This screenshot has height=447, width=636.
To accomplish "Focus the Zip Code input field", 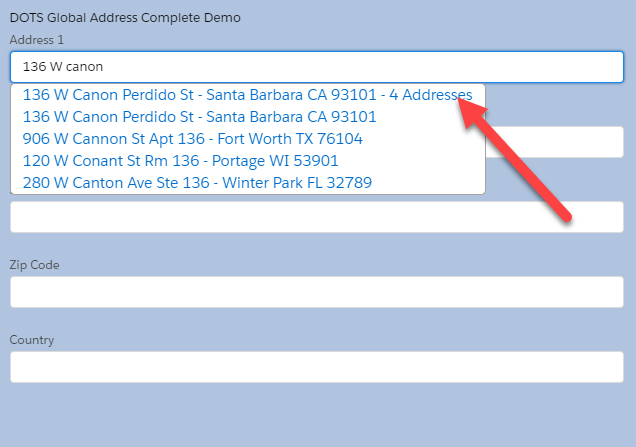I will coord(316,292).
